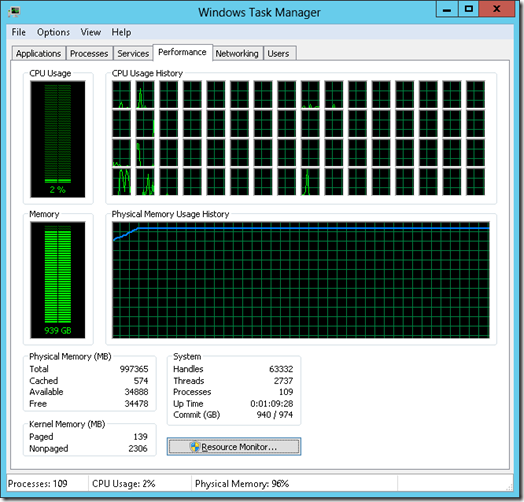524x502 pixels.
Task: Click Free memory value 34478
Action: [x=136, y=403]
